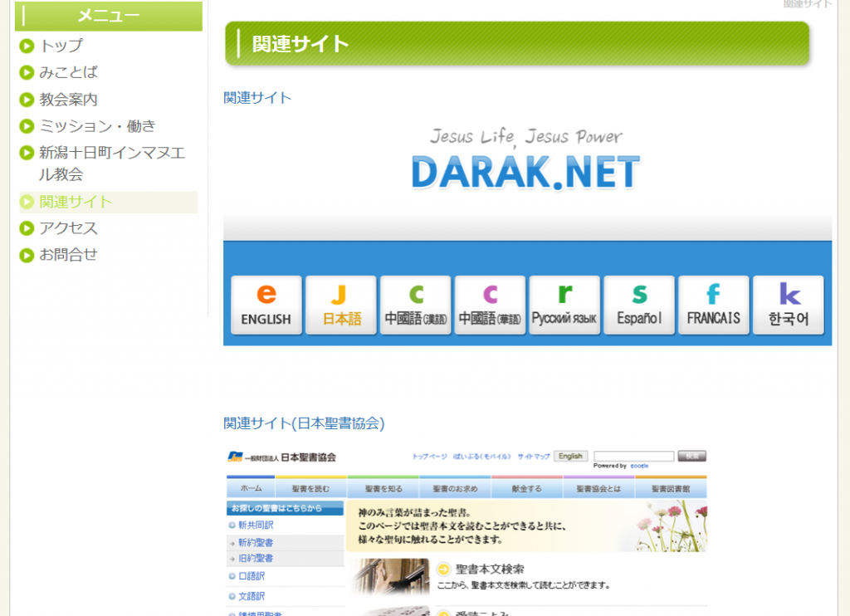Open 新潟十日町インマヌエル教会 menu entry
Viewport: 850px width, 616px height.
112,164
